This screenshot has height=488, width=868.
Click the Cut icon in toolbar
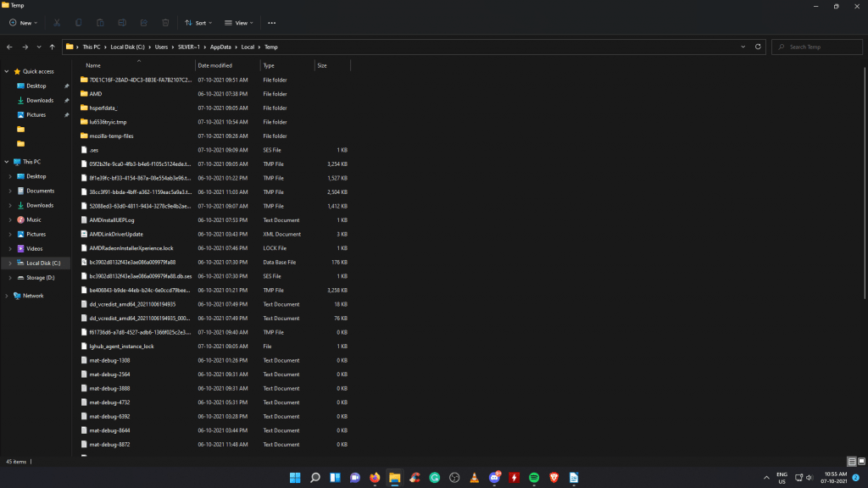tap(57, 23)
